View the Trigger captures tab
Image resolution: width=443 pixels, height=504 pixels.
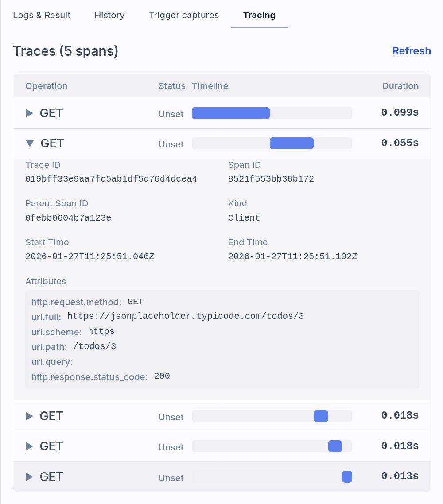tap(183, 15)
